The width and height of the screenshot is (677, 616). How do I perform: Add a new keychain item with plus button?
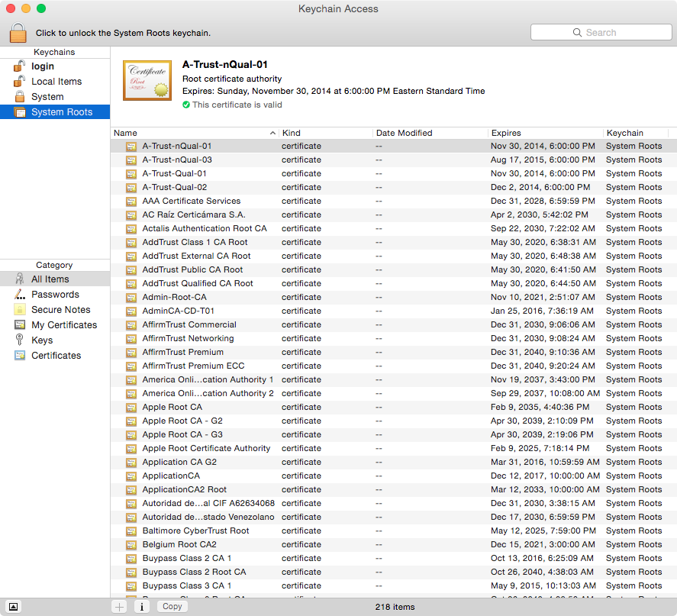(x=119, y=607)
